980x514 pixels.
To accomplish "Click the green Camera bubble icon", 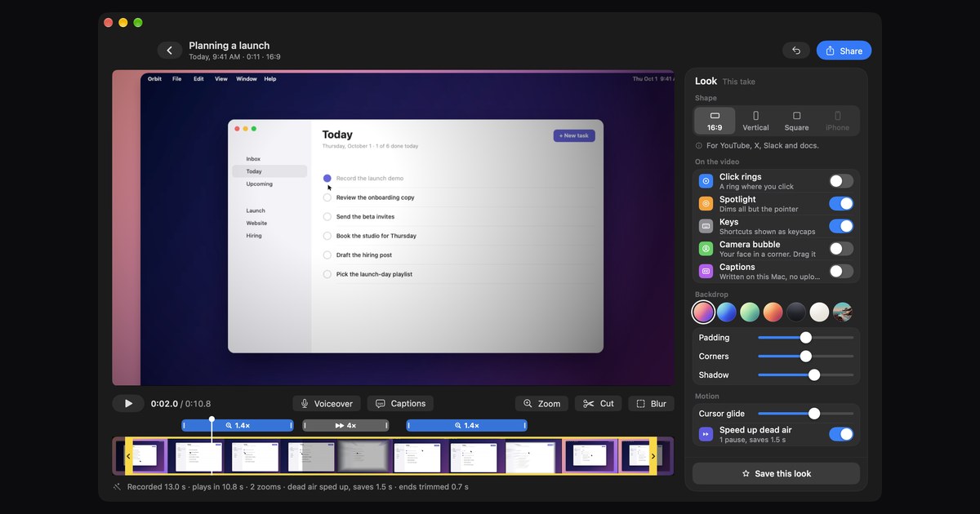I will coord(706,249).
